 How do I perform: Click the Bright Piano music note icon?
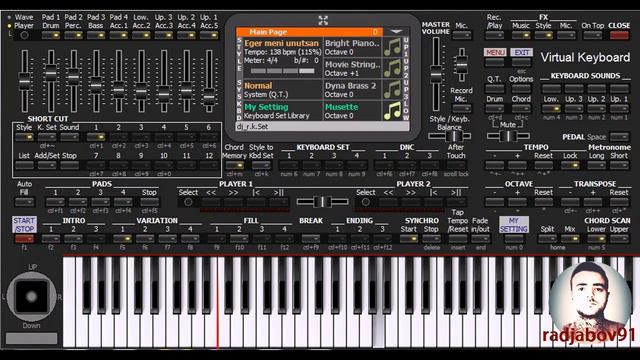(x=392, y=47)
